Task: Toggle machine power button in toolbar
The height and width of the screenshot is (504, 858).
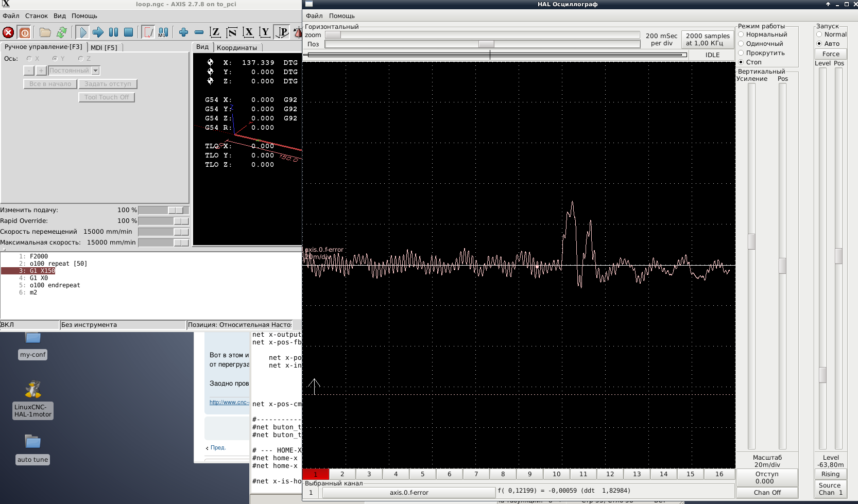Action: [x=24, y=32]
